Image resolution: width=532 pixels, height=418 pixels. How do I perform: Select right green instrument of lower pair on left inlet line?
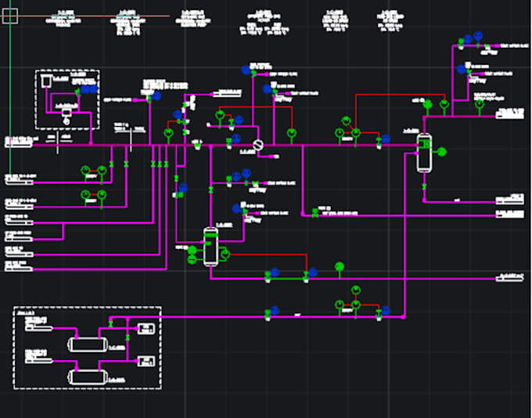[x=102, y=195]
